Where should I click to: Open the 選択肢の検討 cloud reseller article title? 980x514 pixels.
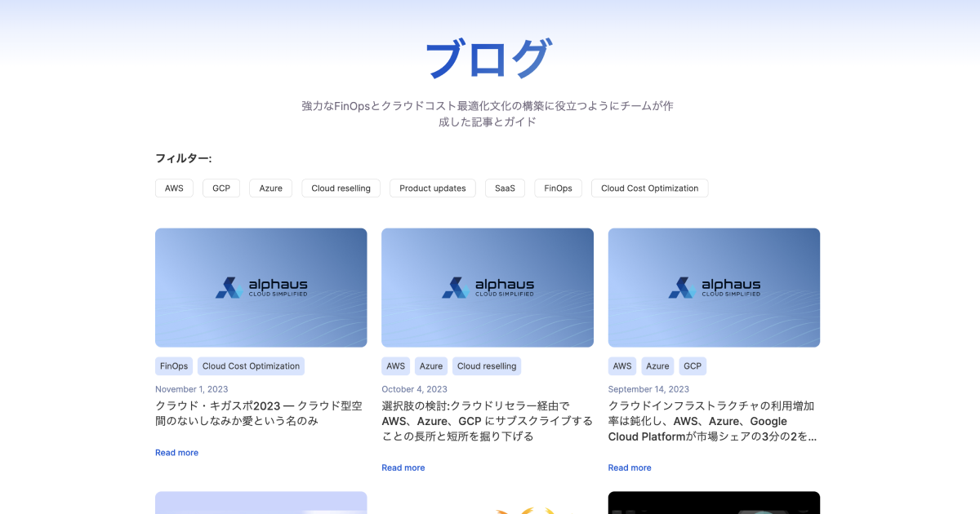(487, 421)
